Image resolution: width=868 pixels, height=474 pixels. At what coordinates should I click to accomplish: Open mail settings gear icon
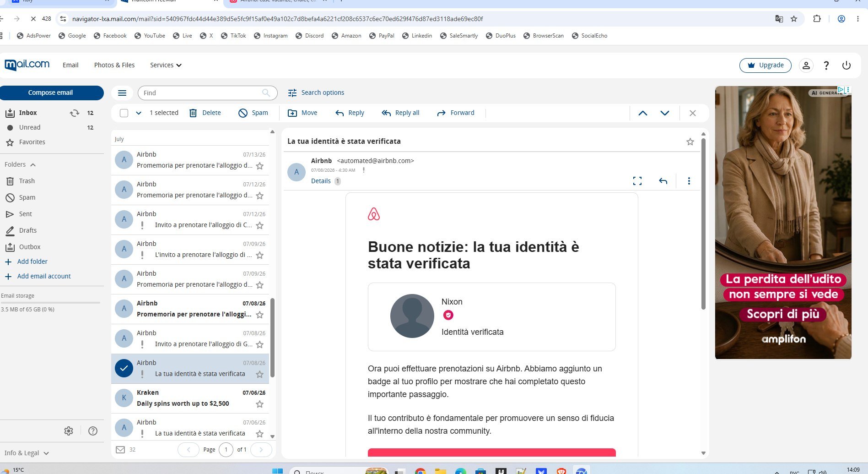(x=69, y=431)
